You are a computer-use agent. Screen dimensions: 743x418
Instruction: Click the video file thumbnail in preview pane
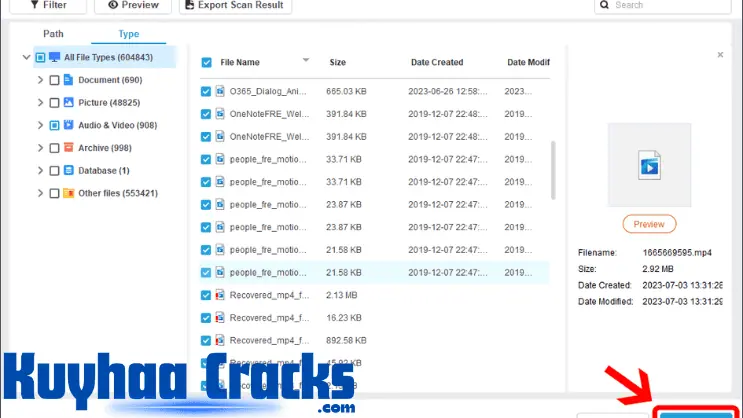649,163
